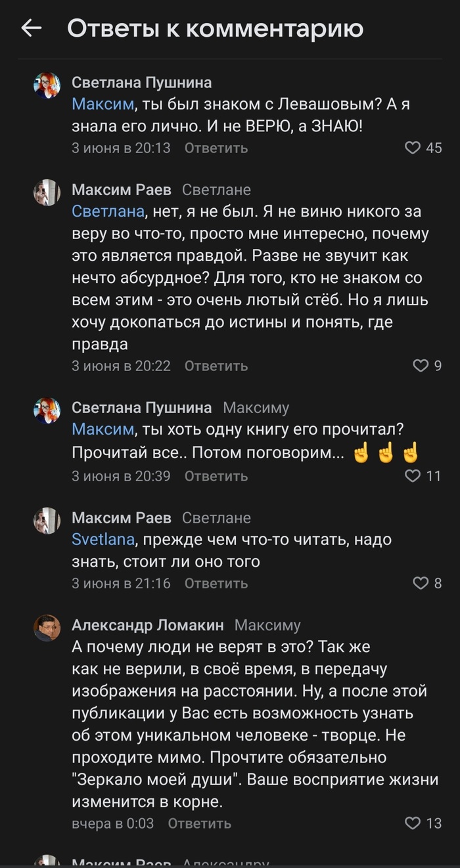Reply to the 21:16 comment
This screenshot has height=868, width=460.
tap(216, 583)
